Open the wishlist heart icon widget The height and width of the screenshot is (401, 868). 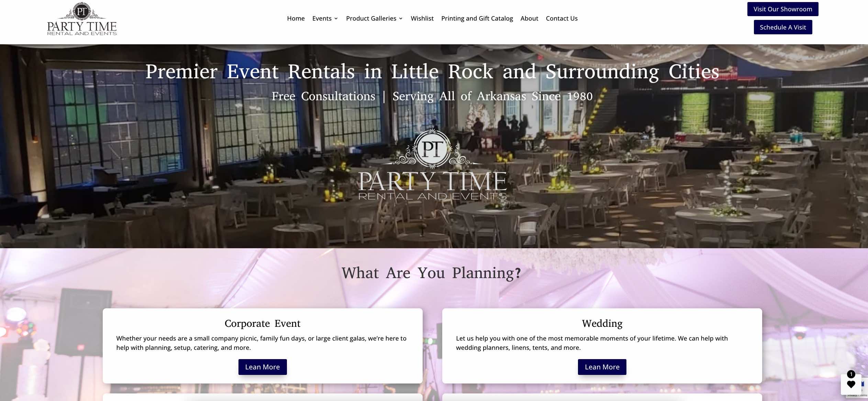click(851, 384)
